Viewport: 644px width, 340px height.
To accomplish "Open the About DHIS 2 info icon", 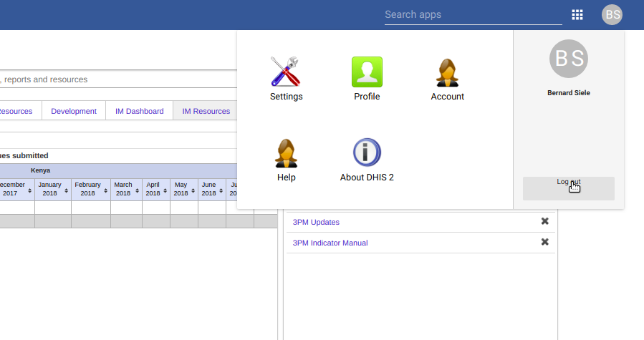I will point(367,152).
